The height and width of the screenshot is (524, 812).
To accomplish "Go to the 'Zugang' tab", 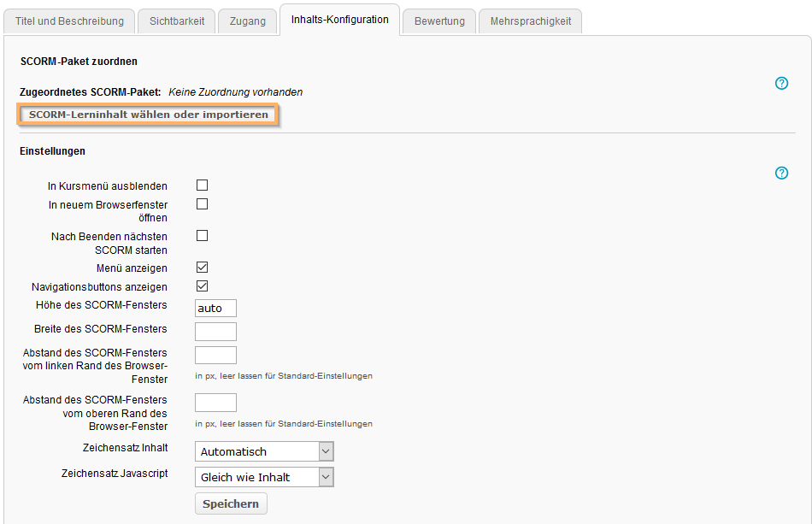I will tap(247, 21).
